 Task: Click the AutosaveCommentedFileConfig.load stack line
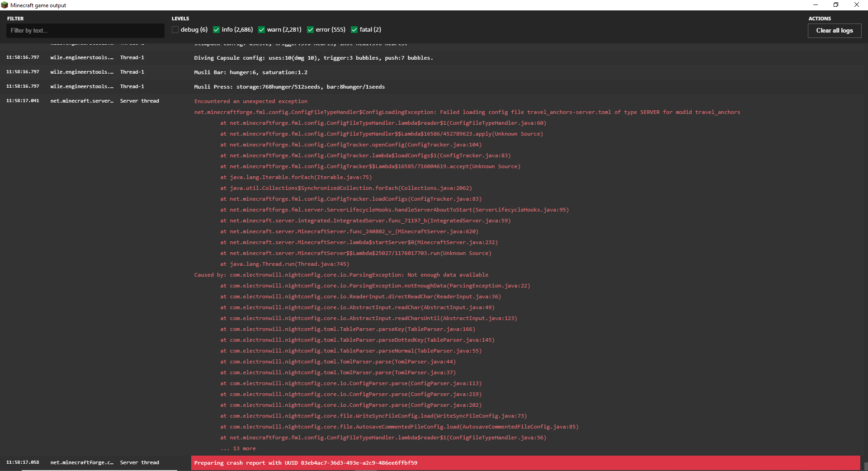399,427
